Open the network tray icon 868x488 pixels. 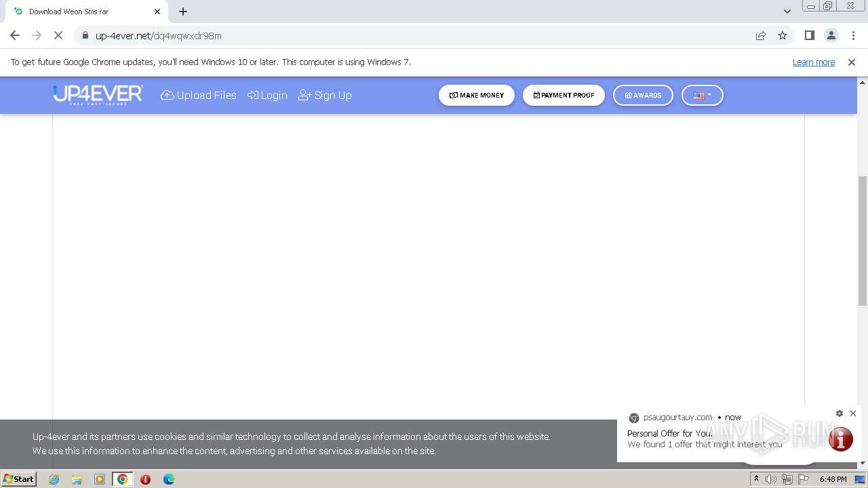[787, 479]
